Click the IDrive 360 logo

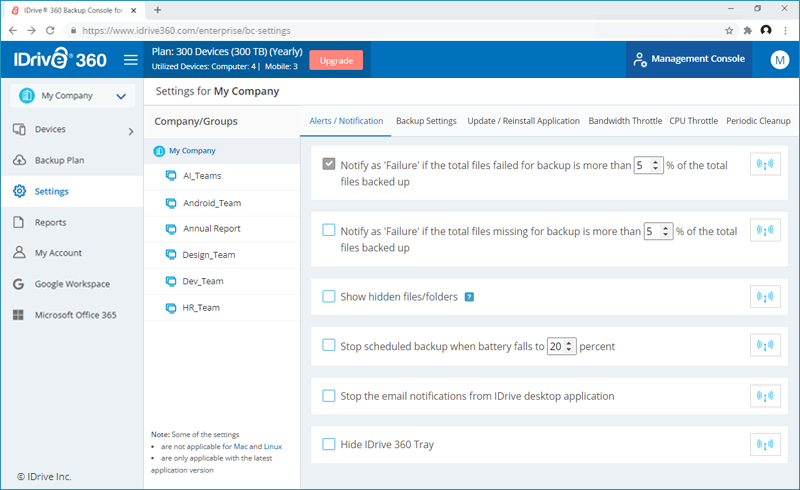click(x=60, y=59)
